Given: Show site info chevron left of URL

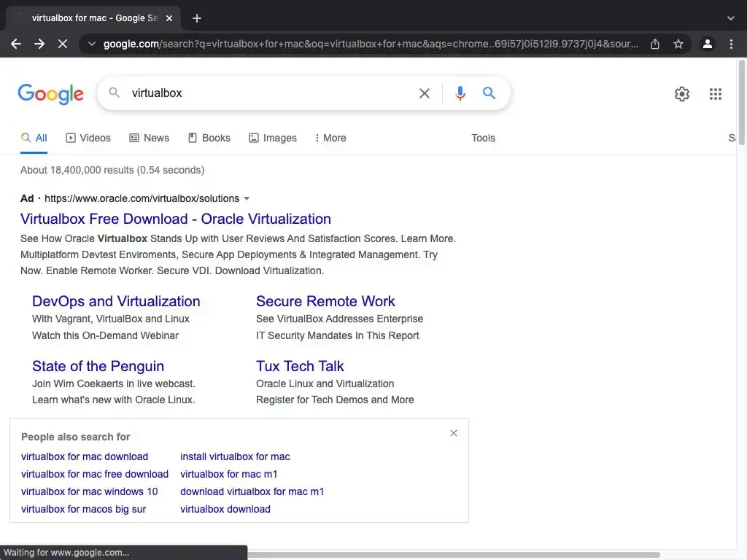Looking at the screenshot, I should click(x=91, y=44).
